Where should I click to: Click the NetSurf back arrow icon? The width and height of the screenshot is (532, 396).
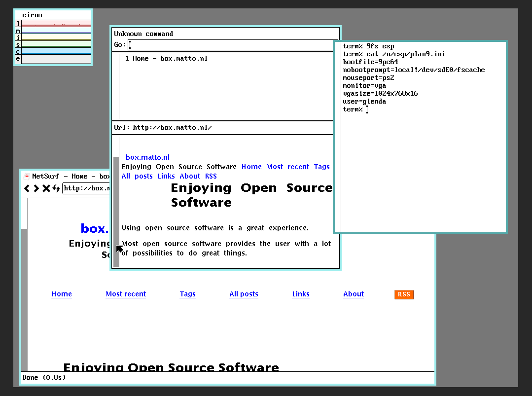[28, 188]
